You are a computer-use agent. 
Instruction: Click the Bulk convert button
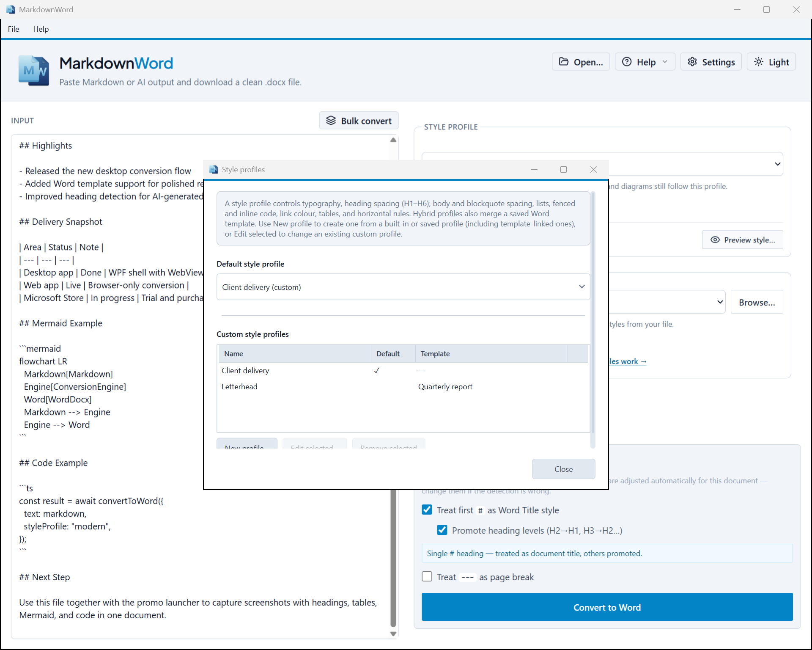click(x=359, y=121)
